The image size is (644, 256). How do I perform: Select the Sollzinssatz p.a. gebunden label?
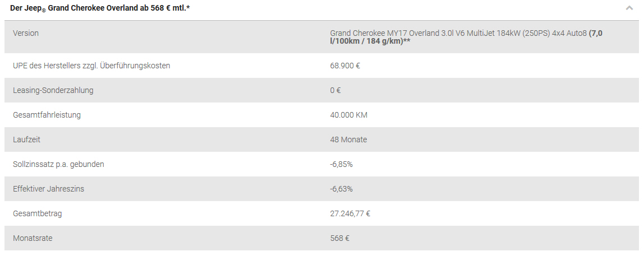58,164
